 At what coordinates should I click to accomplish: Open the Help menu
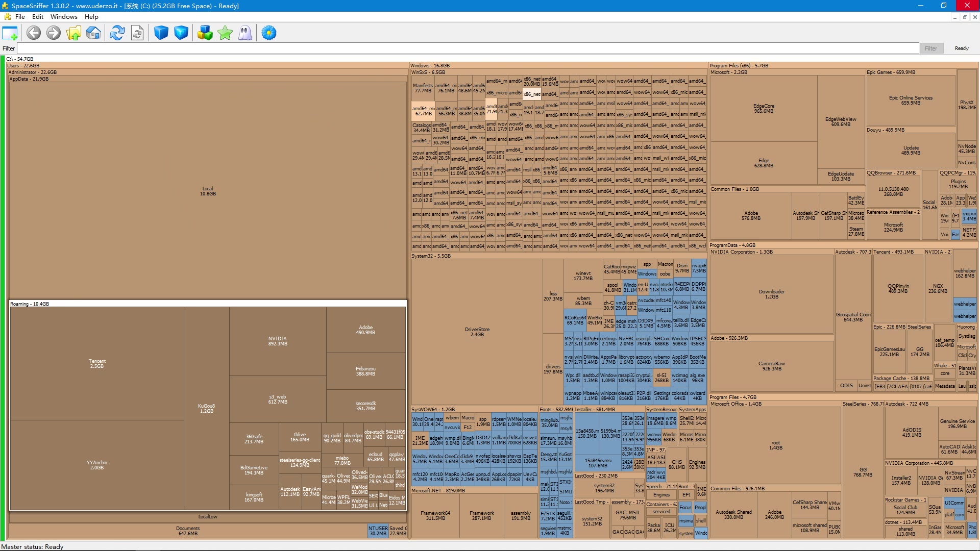91,17
